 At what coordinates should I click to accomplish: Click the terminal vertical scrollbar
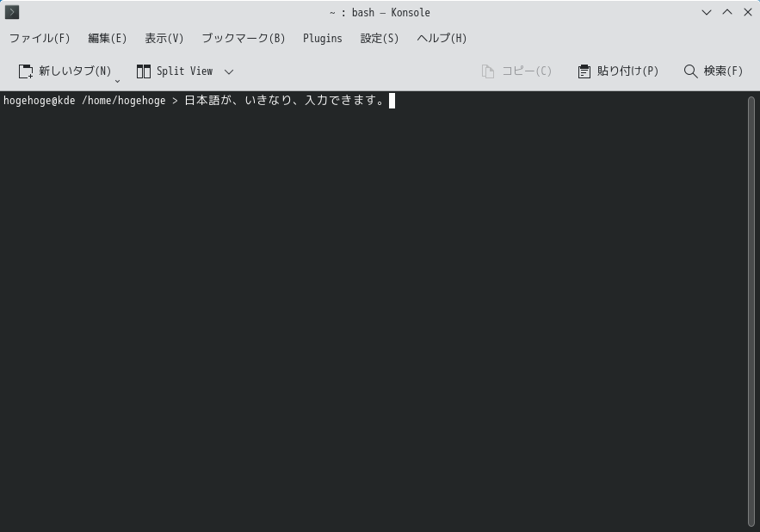point(751,311)
